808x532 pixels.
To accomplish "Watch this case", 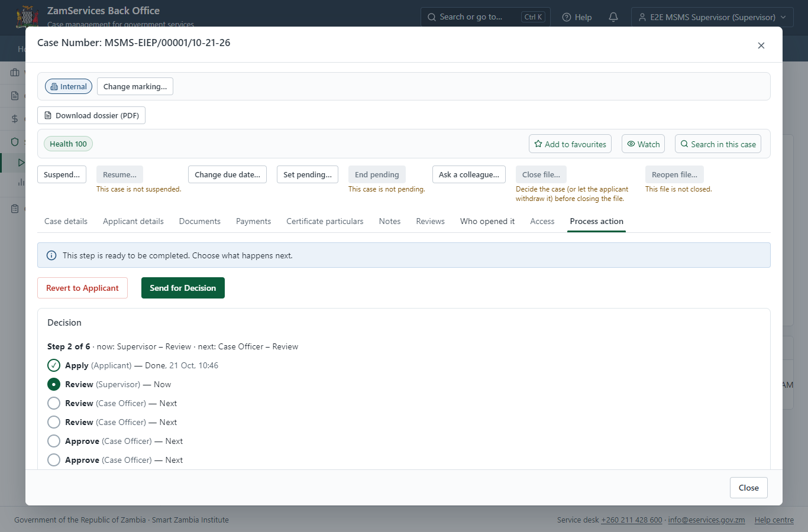I will tap(643, 144).
